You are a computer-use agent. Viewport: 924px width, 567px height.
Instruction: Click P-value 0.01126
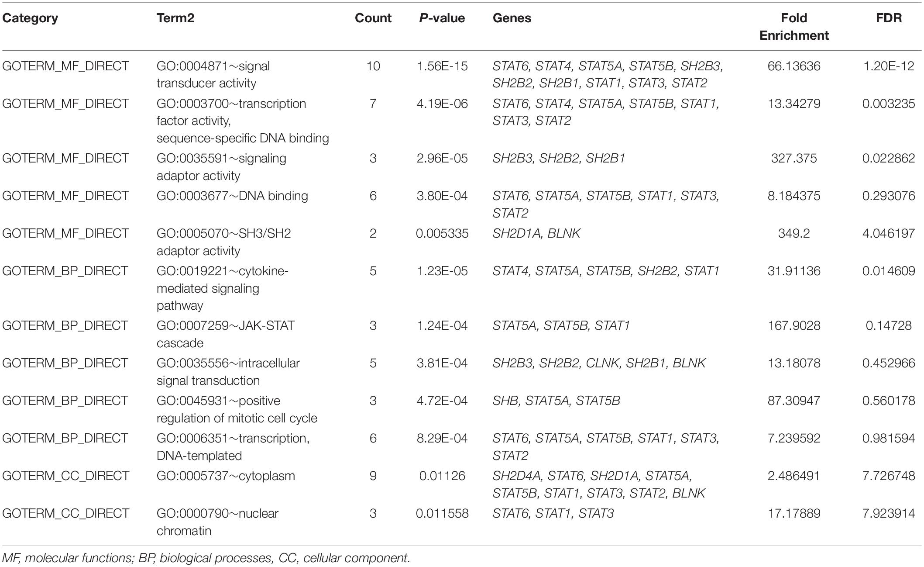tap(442, 476)
